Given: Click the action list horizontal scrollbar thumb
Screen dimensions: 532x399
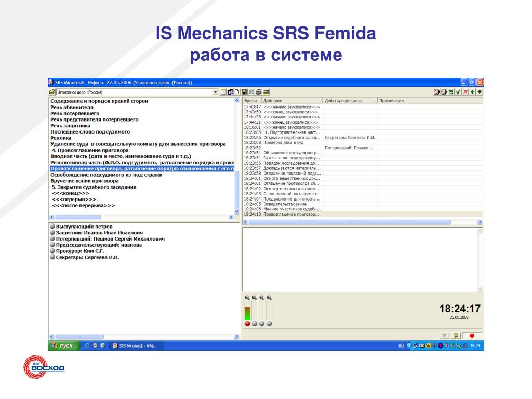Looking at the screenshot, I should point(78,217).
